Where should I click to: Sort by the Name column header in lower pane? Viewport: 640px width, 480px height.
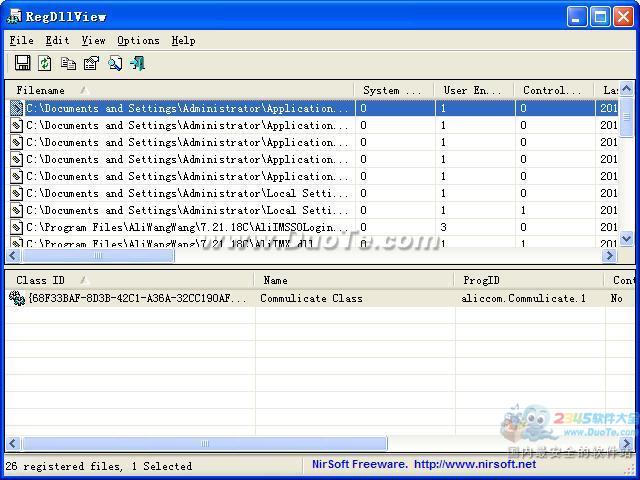point(354,280)
